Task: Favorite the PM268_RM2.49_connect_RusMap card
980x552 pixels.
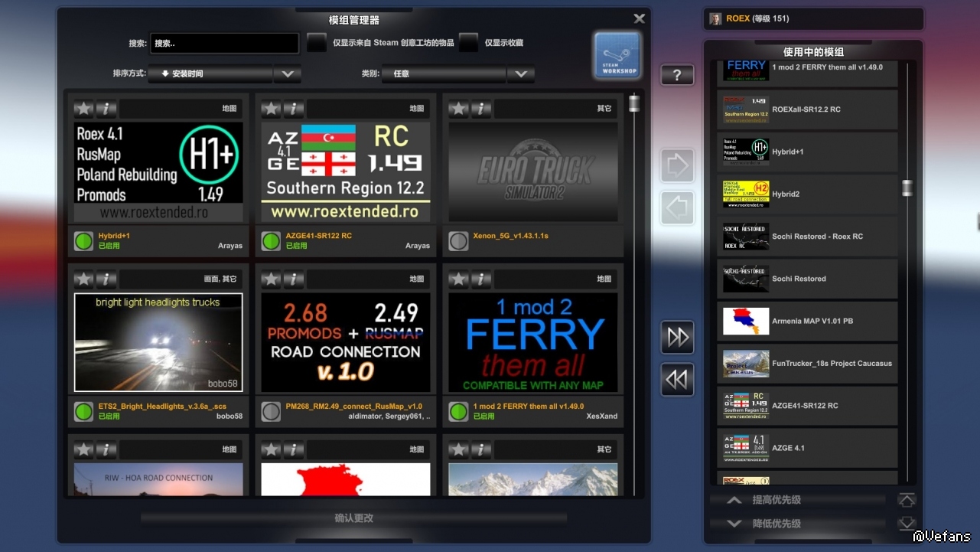Action: (271, 279)
